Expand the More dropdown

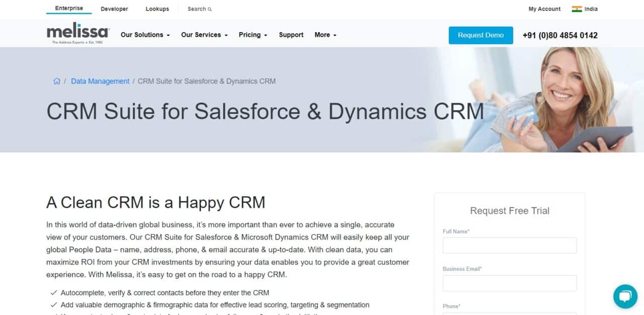(x=326, y=35)
